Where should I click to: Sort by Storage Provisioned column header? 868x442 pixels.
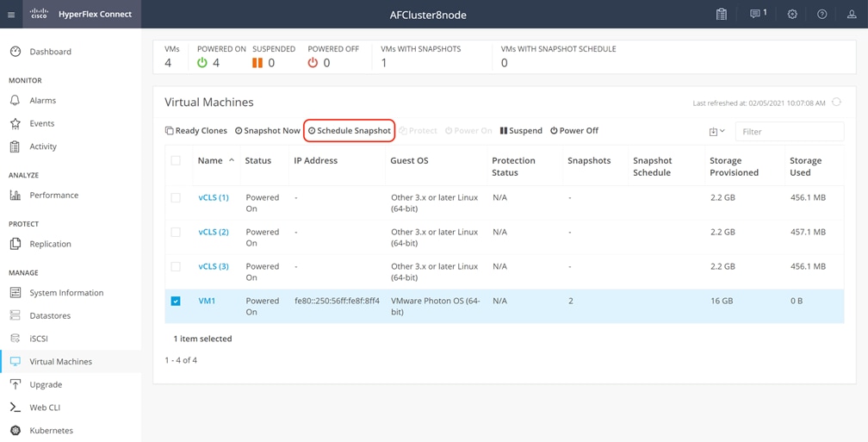(x=734, y=166)
